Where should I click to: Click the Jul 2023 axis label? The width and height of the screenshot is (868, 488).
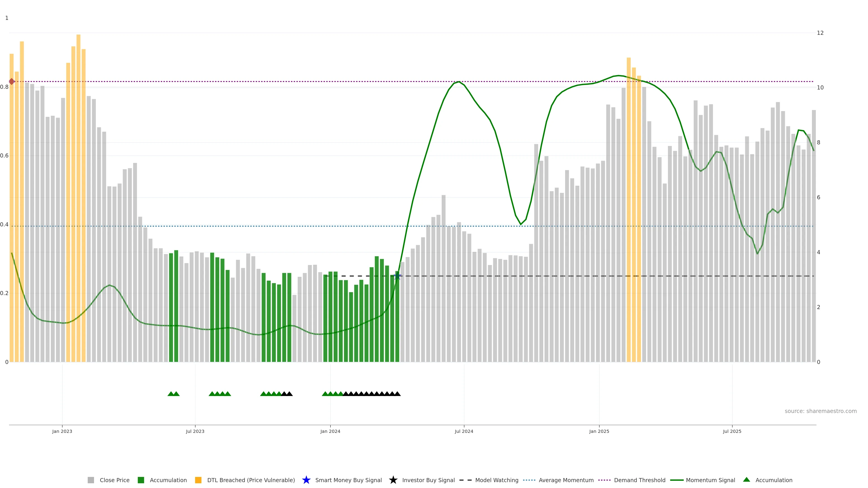pyautogui.click(x=195, y=432)
